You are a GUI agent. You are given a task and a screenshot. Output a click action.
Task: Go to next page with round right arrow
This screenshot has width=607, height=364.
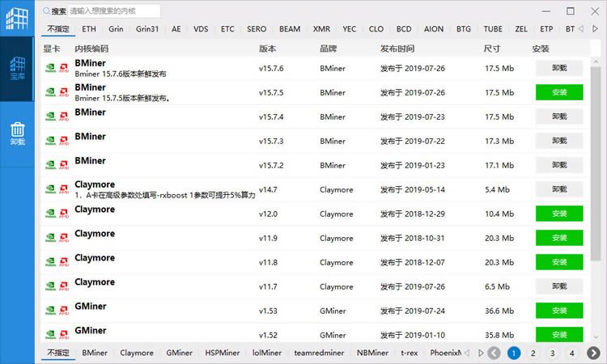point(593,353)
